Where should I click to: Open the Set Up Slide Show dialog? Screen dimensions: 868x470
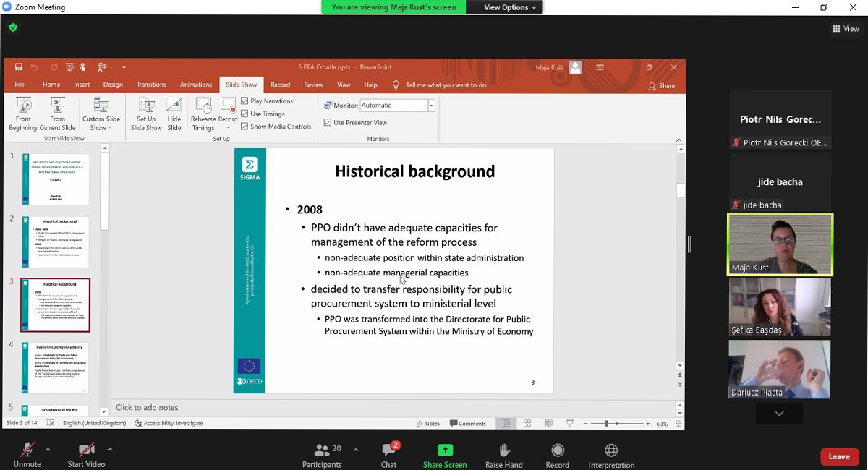click(146, 114)
